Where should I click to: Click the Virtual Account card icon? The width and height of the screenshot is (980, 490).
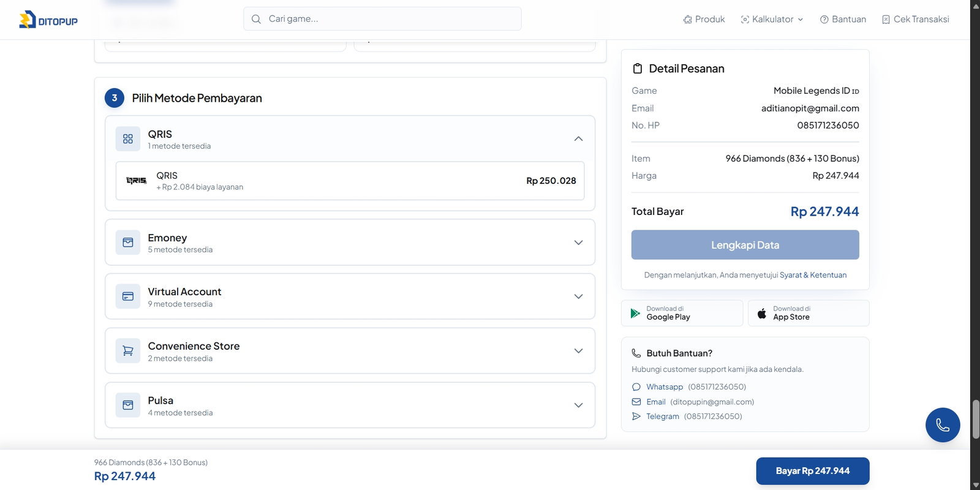pos(128,296)
